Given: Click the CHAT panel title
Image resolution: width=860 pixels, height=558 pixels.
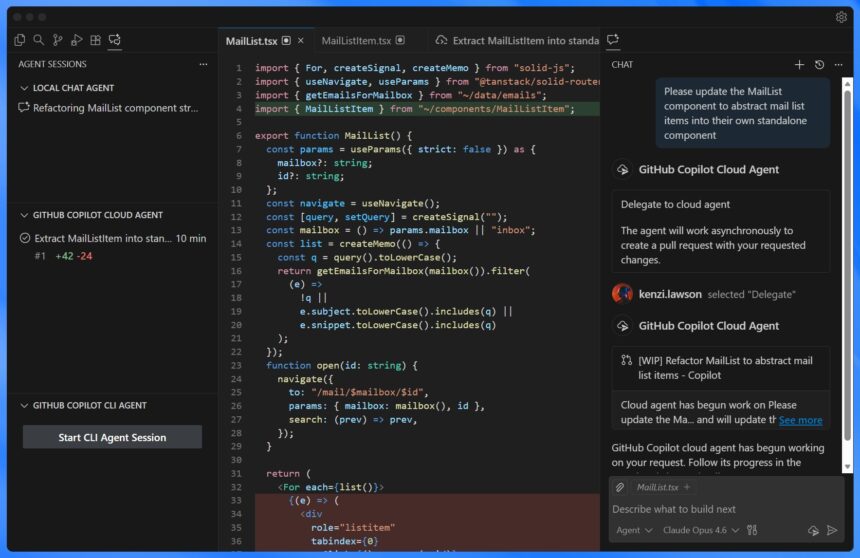Looking at the screenshot, I should click(x=622, y=65).
